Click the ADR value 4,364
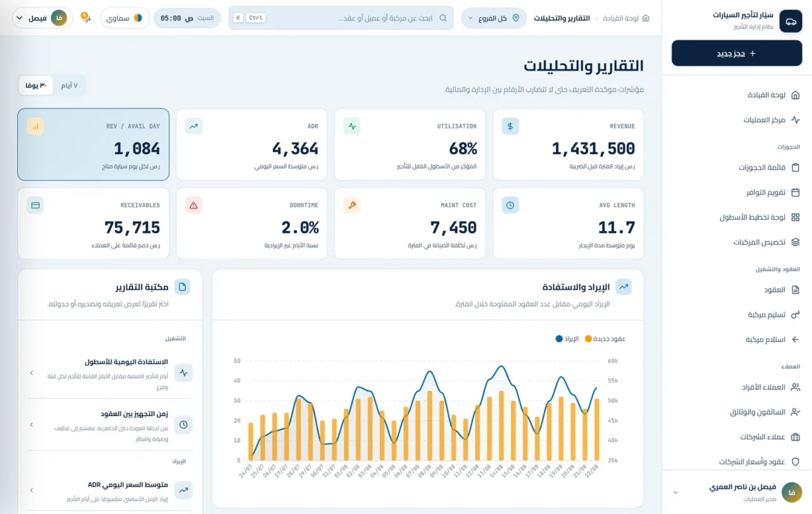 pyautogui.click(x=295, y=149)
